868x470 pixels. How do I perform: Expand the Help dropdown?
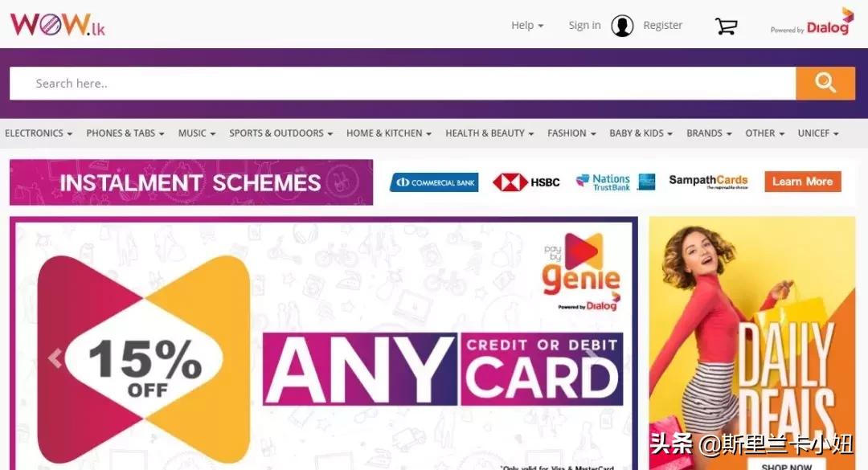point(527,26)
